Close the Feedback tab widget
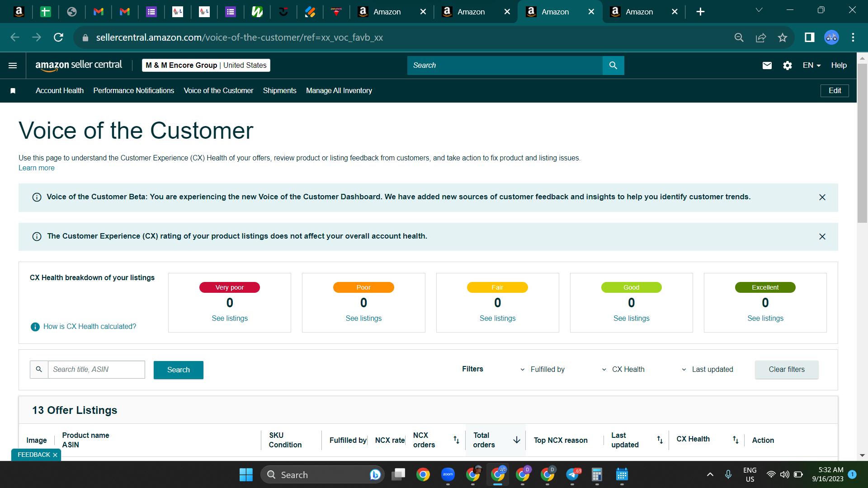The width and height of the screenshot is (868, 488). coord(55,455)
